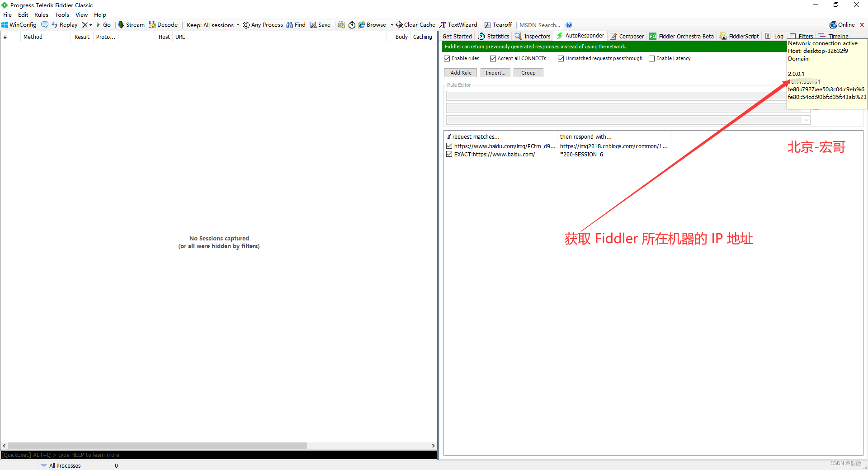The image size is (868, 470).
Task: Sort sessions by the Body column
Action: pos(401,37)
